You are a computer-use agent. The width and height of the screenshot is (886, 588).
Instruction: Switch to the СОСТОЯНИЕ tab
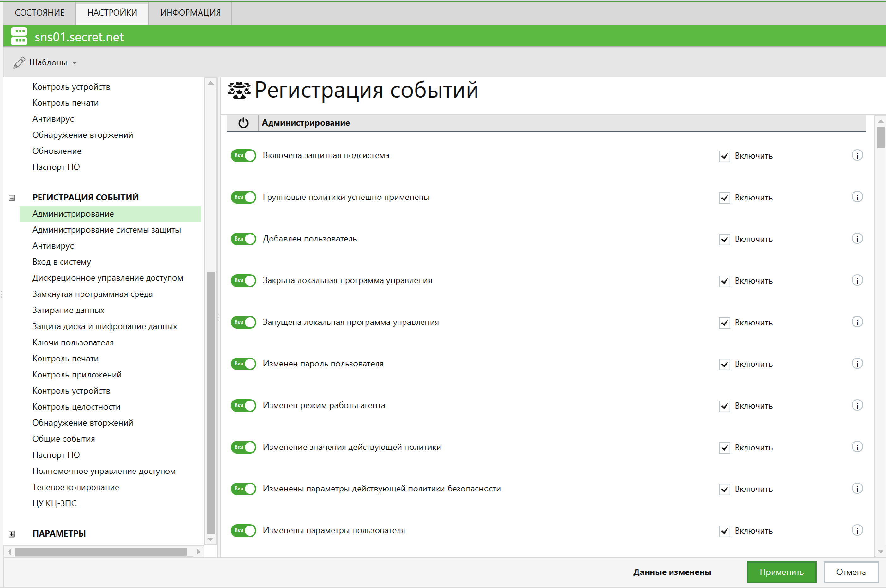(39, 13)
